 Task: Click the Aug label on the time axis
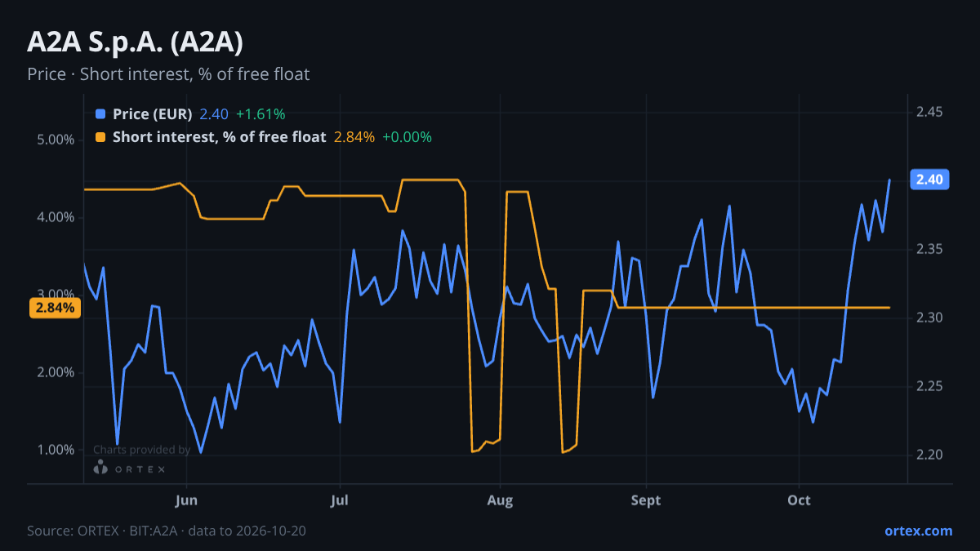point(500,500)
